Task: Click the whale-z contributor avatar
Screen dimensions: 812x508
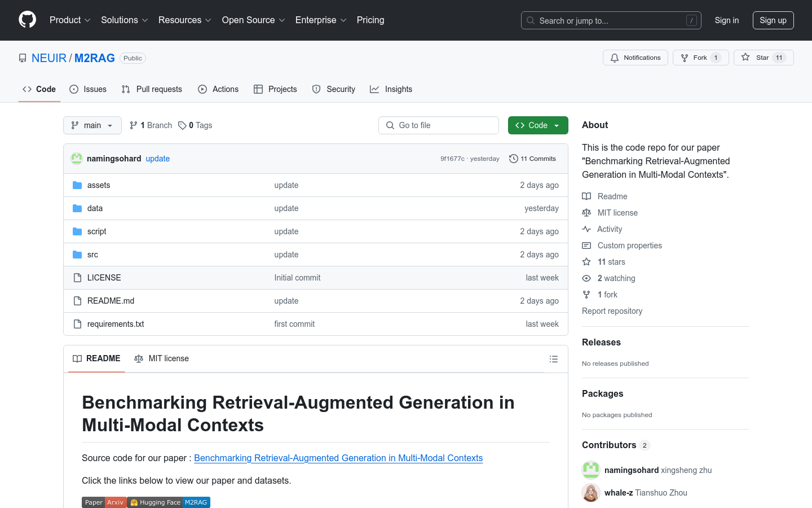Action: click(x=590, y=493)
